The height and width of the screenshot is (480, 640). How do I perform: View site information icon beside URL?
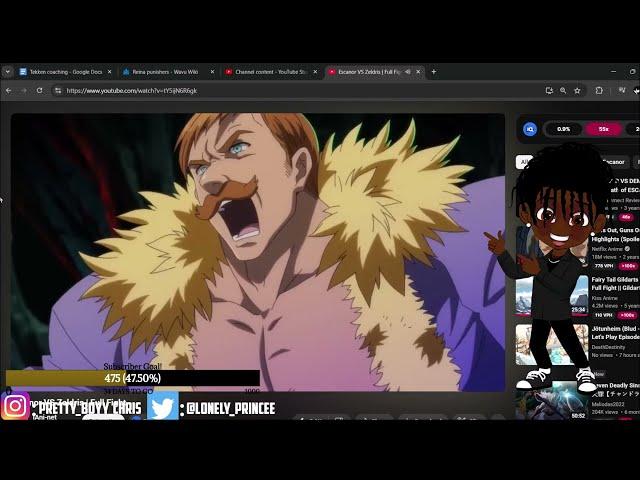coord(58,91)
